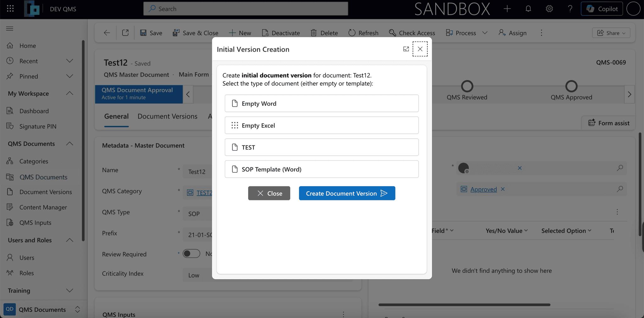Open the help question mark icon
This screenshot has width=644, height=318.
coord(570,9)
